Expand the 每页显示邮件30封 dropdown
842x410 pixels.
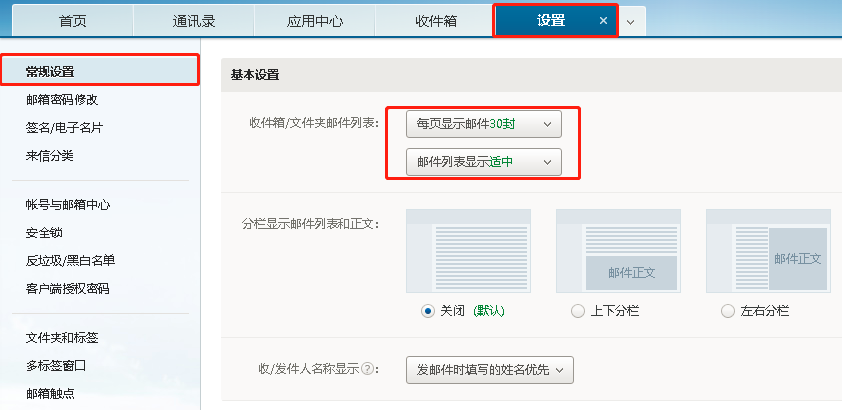click(x=484, y=124)
